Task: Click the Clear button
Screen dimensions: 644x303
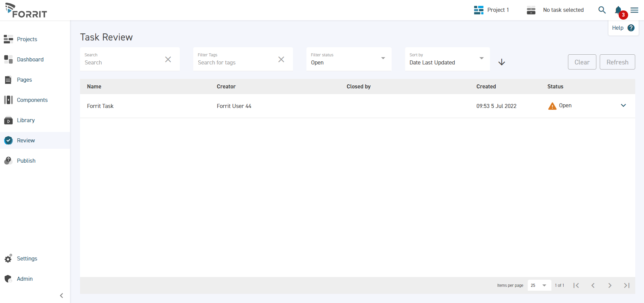Action: click(582, 62)
